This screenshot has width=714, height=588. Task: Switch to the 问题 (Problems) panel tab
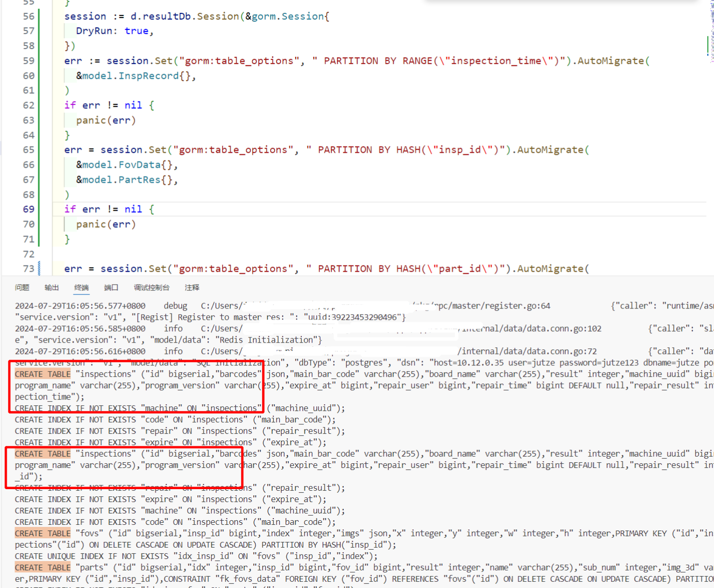coord(22,287)
